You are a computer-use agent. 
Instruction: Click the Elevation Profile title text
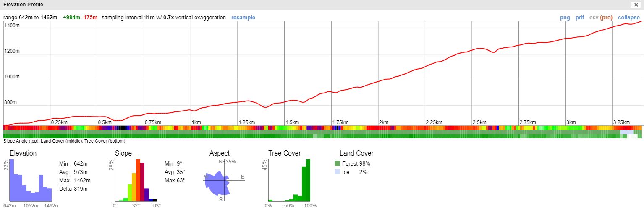tap(23, 5)
